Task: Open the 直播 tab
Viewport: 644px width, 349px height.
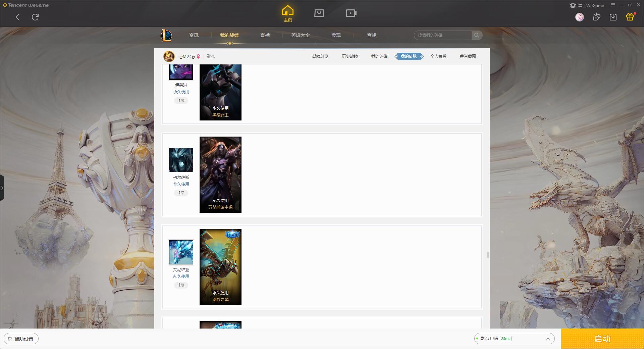Action: pos(265,35)
